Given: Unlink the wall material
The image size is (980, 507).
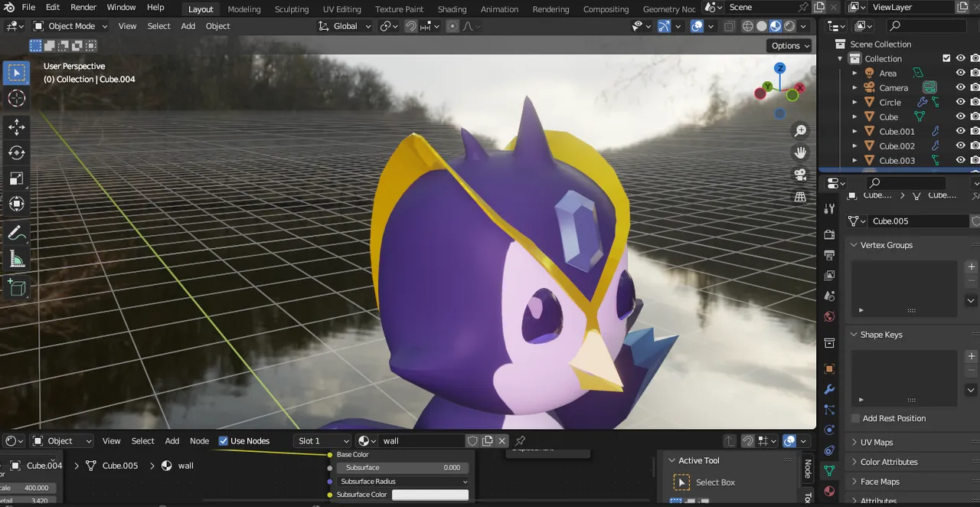Looking at the screenshot, I should 502,441.
